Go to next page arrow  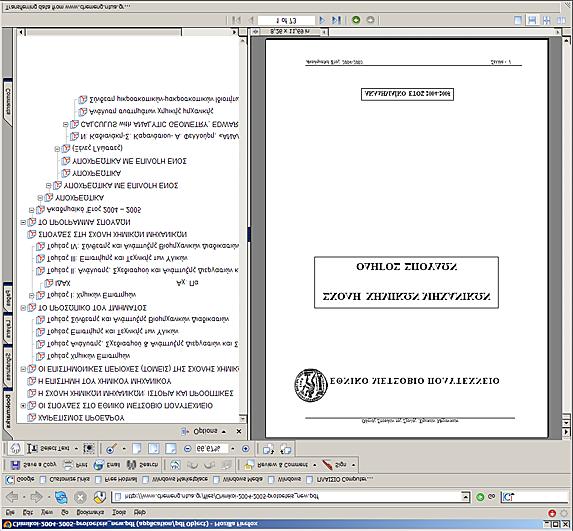[322, 20]
